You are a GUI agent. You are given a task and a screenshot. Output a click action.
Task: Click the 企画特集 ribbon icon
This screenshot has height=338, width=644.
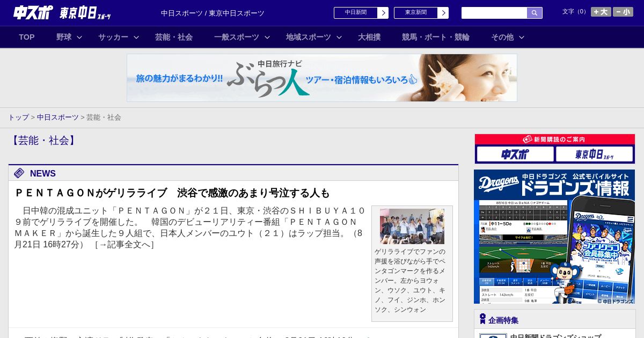click(482, 319)
